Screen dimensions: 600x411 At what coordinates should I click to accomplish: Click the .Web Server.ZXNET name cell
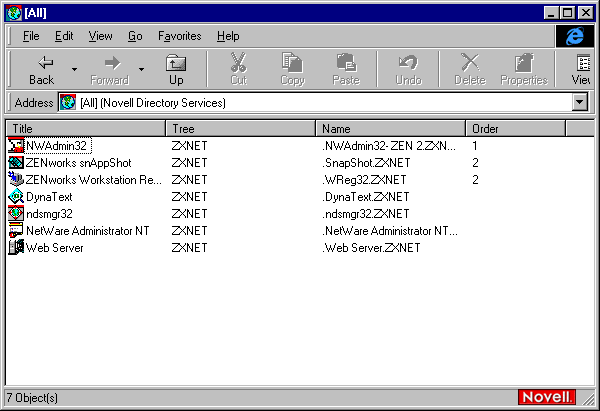[371, 247]
